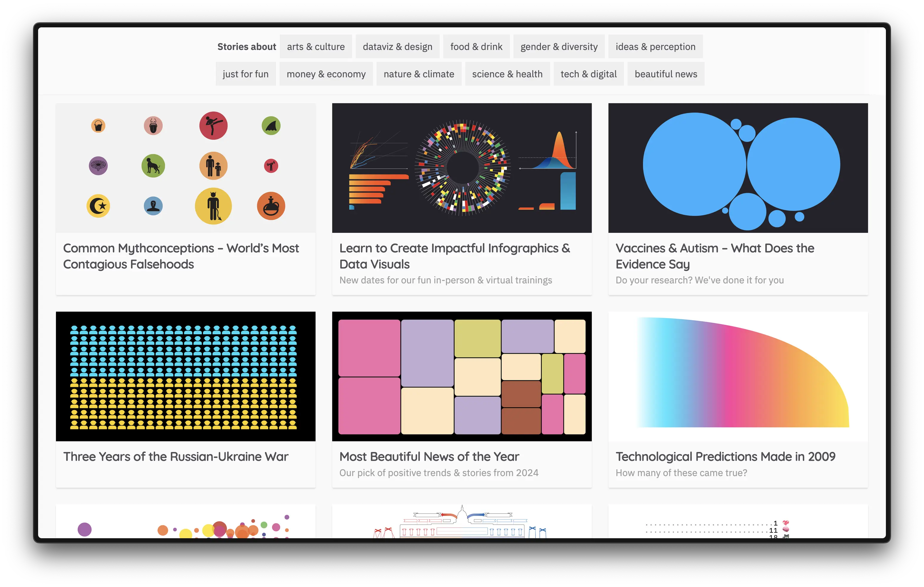Click the bucket icon in the small orange circle
This screenshot has height=587, width=924.
[x=98, y=126]
